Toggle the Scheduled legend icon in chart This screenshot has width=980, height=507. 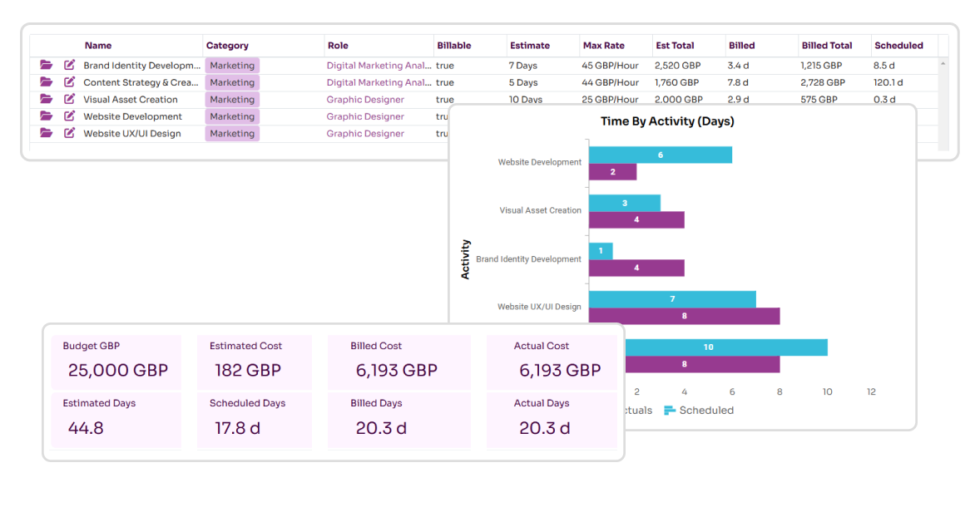pyautogui.click(x=670, y=411)
